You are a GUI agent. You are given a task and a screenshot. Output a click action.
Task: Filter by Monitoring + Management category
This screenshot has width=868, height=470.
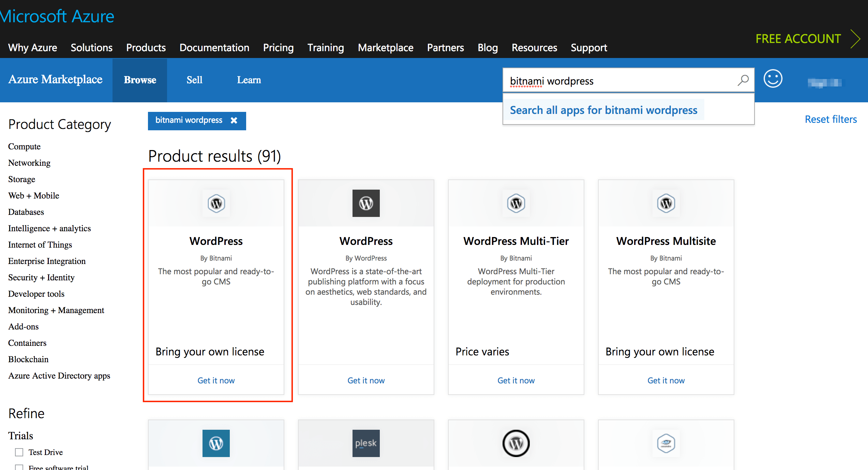(x=56, y=310)
